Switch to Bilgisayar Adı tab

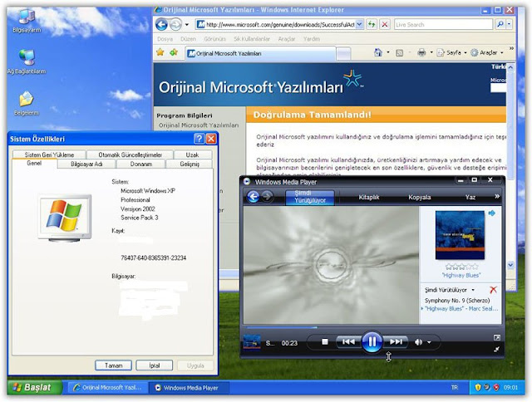click(x=86, y=164)
